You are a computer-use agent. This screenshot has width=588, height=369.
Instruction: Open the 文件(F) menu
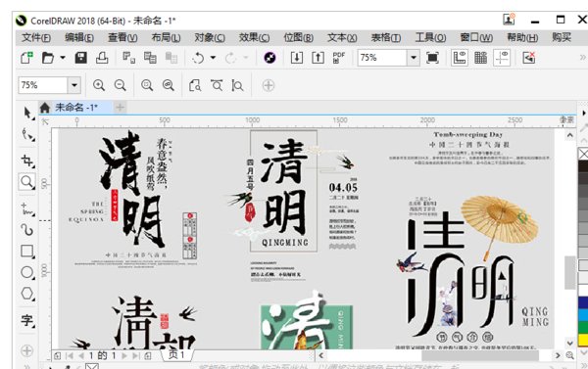tap(36, 37)
